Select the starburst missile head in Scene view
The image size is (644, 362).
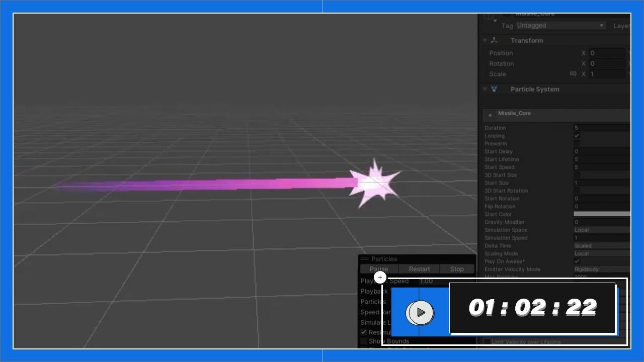375,183
